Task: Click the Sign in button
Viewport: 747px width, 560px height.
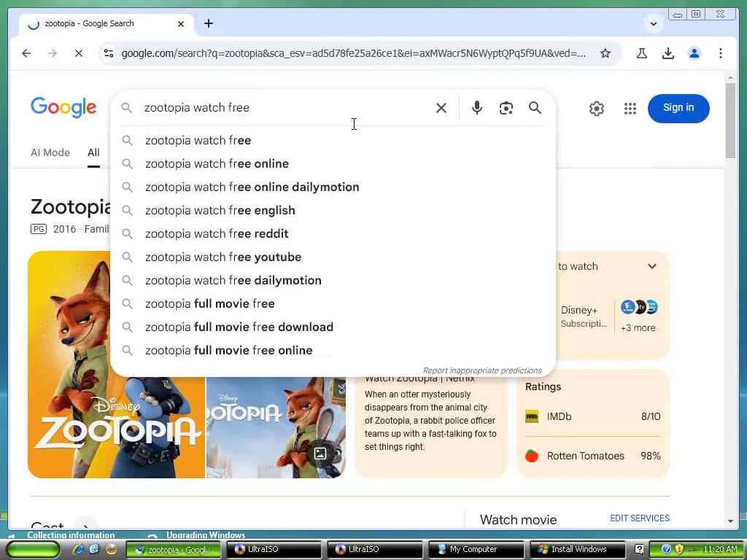Action: tap(678, 108)
